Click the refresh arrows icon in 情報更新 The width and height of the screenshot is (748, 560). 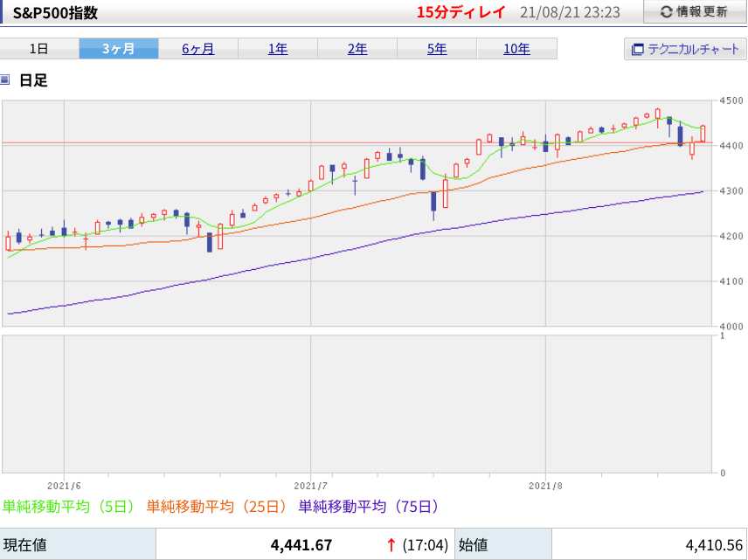tap(666, 12)
